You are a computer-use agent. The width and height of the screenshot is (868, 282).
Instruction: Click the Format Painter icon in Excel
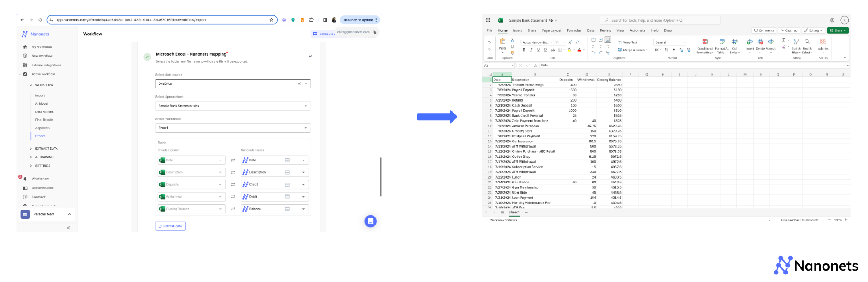[512, 53]
